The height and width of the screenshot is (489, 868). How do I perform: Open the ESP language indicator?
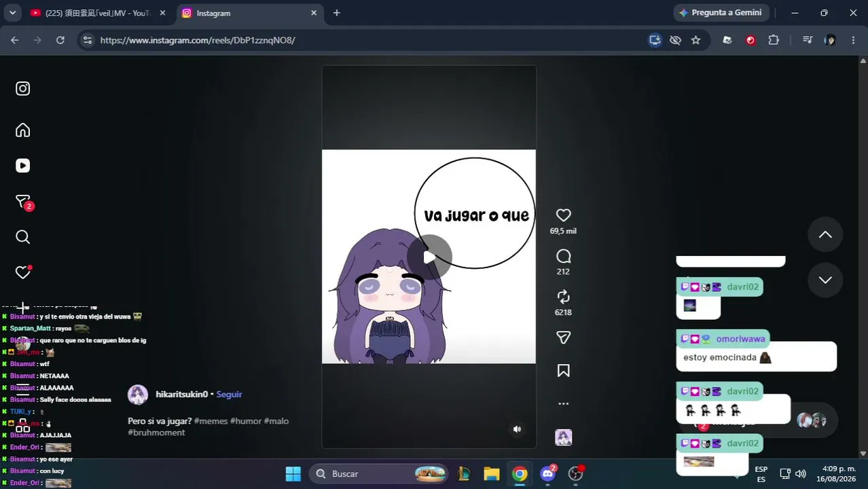pos(761,474)
